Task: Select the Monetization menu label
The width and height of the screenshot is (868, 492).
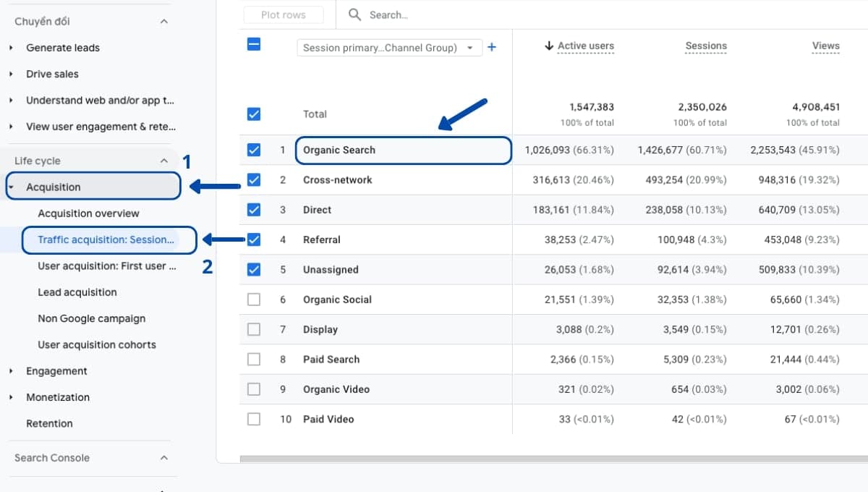Action: coord(58,397)
